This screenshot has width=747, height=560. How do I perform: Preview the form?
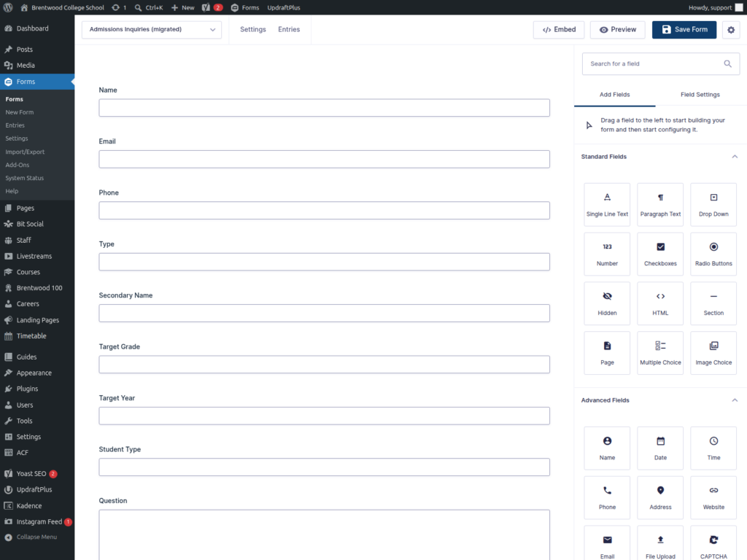pos(617,29)
